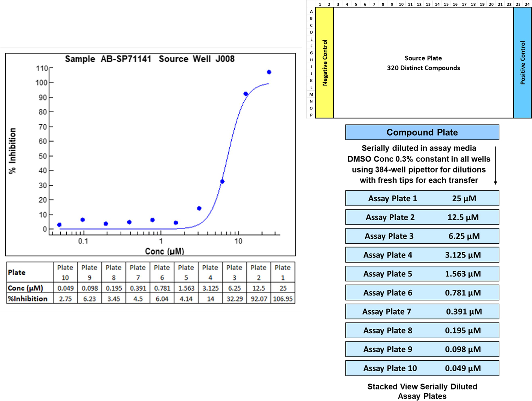
Task: Click the Conc (µM) x-axis label
Action: coord(165,251)
